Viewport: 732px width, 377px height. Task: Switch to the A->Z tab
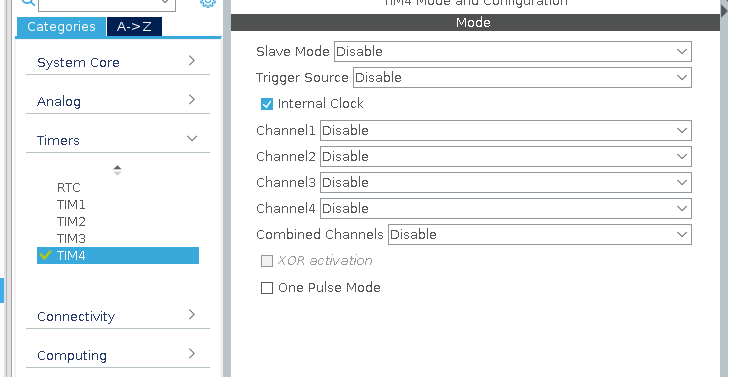[x=134, y=27]
